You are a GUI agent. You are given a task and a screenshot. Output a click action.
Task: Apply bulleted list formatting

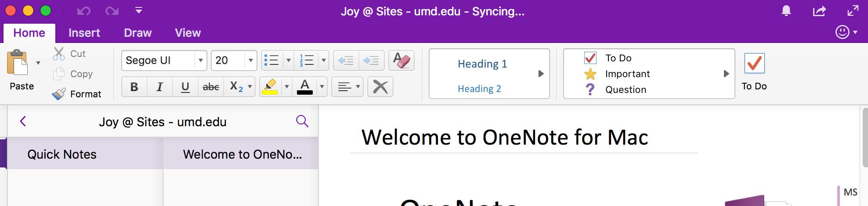(x=272, y=60)
